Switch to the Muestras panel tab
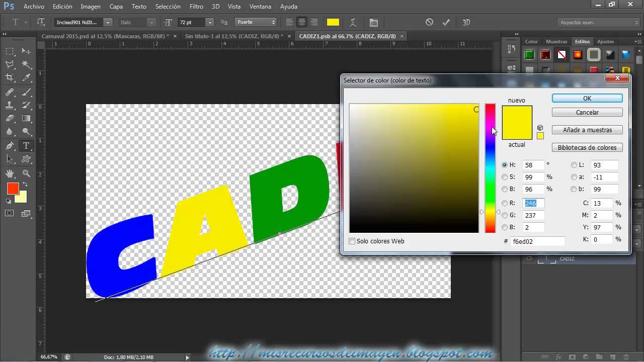 tap(556, 41)
